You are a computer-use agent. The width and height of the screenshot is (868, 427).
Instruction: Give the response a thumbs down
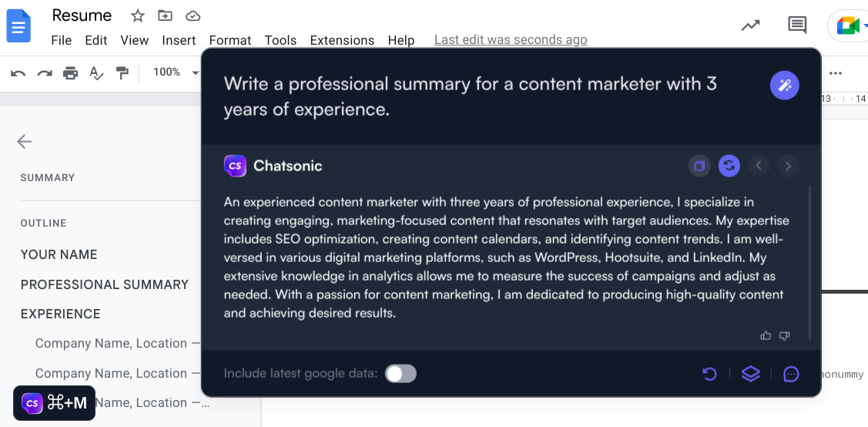coord(785,335)
